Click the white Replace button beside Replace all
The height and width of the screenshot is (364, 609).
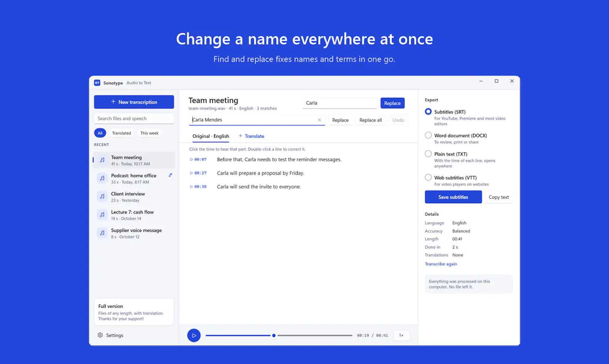(340, 120)
